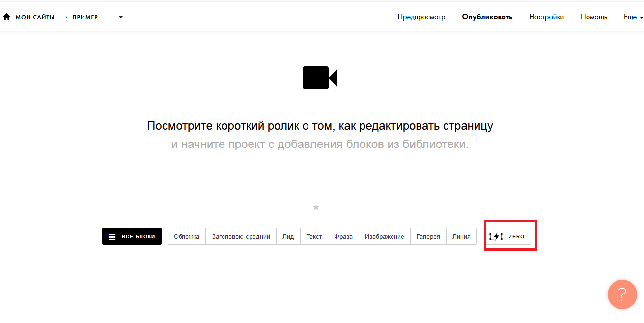The width and height of the screenshot is (644, 323).
Task: Open the Пример breadcrumb link
Action: point(85,17)
